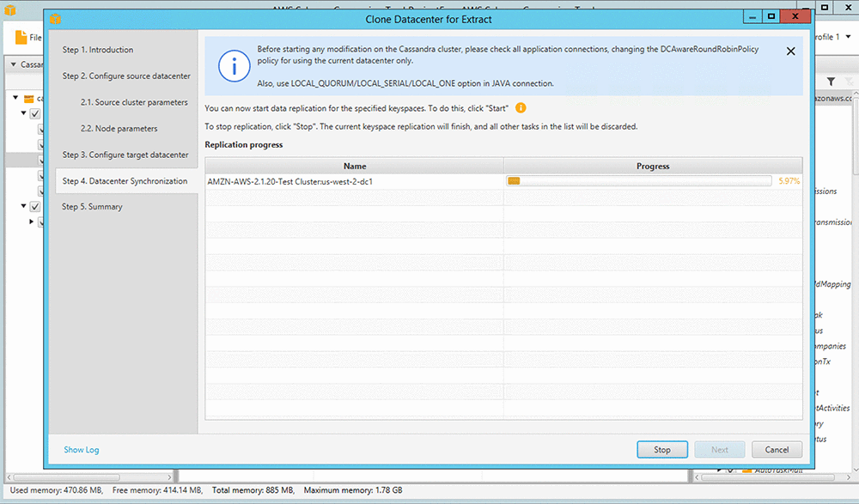Click the Cassandra keyspace icon in the left tree
Image resolution: width=859 pixels, height=504 pixels.
point(28,97)
